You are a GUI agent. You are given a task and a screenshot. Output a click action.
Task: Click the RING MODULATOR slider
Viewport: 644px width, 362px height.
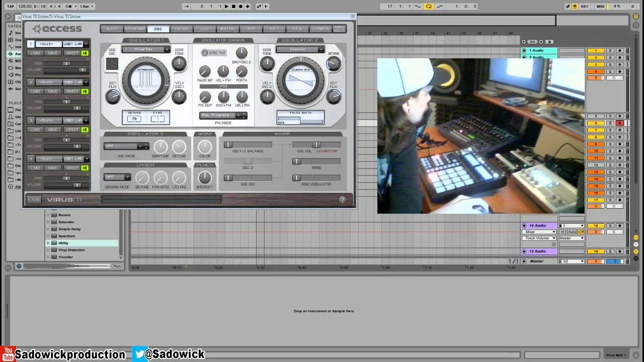pos(316,177)
